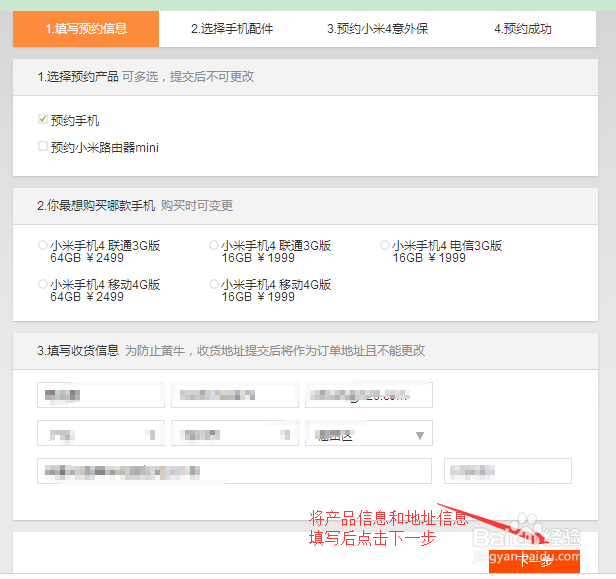
Task: Click the note 可多选，提交后不可更改
Action: pos(188,77)
